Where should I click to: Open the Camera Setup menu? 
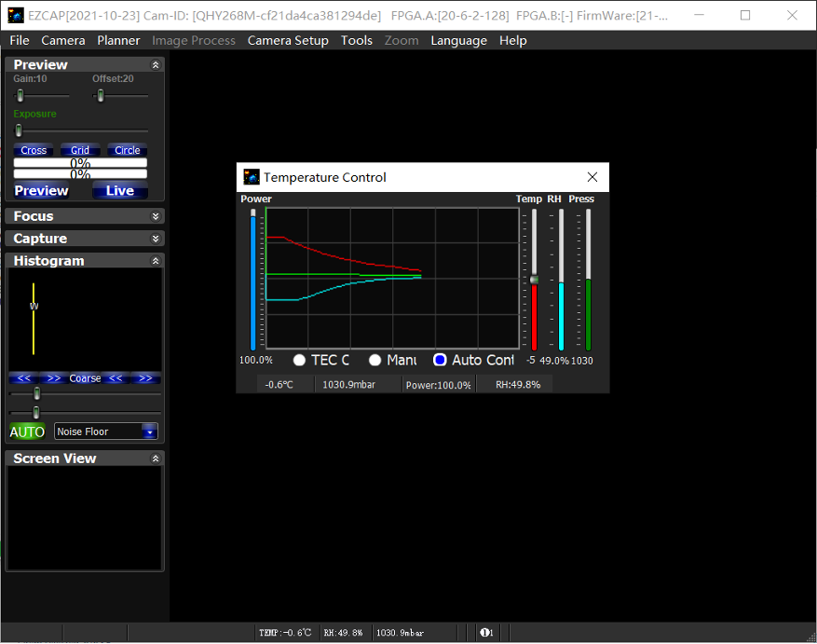[288, 40]
